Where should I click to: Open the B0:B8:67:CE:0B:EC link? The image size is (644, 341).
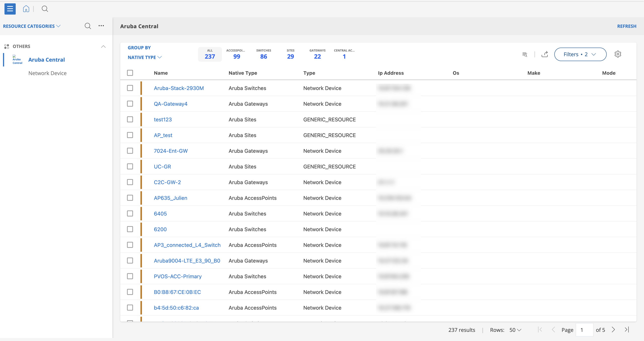177,292
